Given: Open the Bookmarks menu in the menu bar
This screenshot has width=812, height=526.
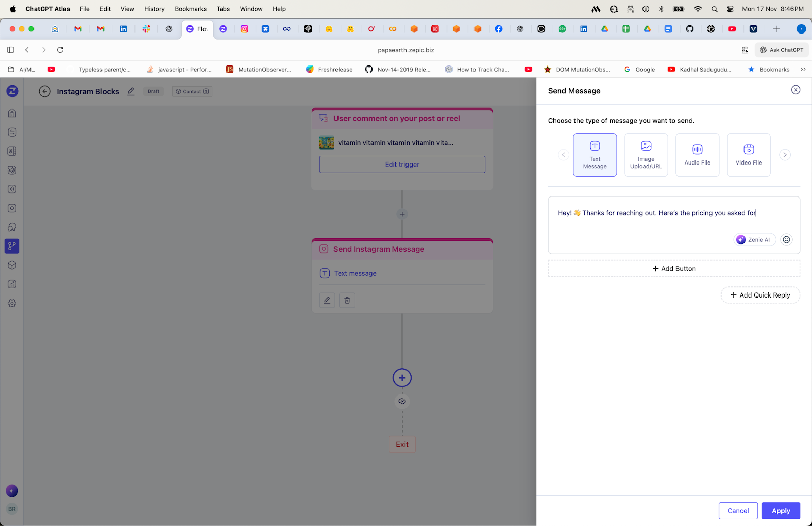Looking at the screenshot, I should (190, 9).
